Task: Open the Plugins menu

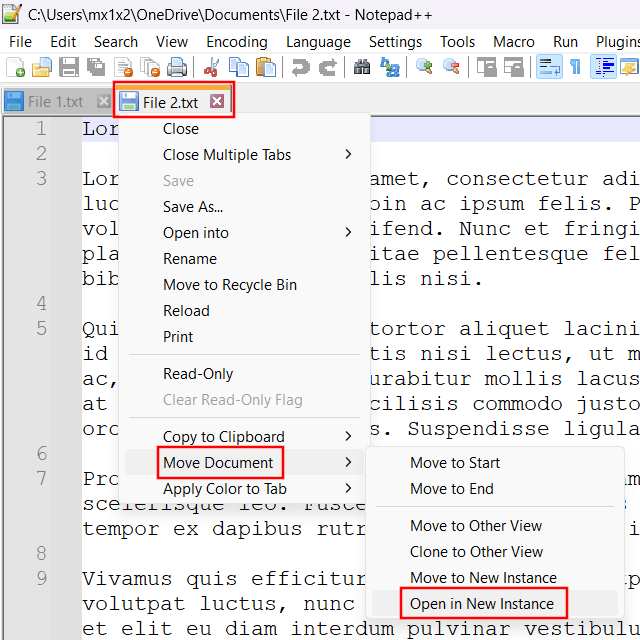Action: [x=617, y=42]
